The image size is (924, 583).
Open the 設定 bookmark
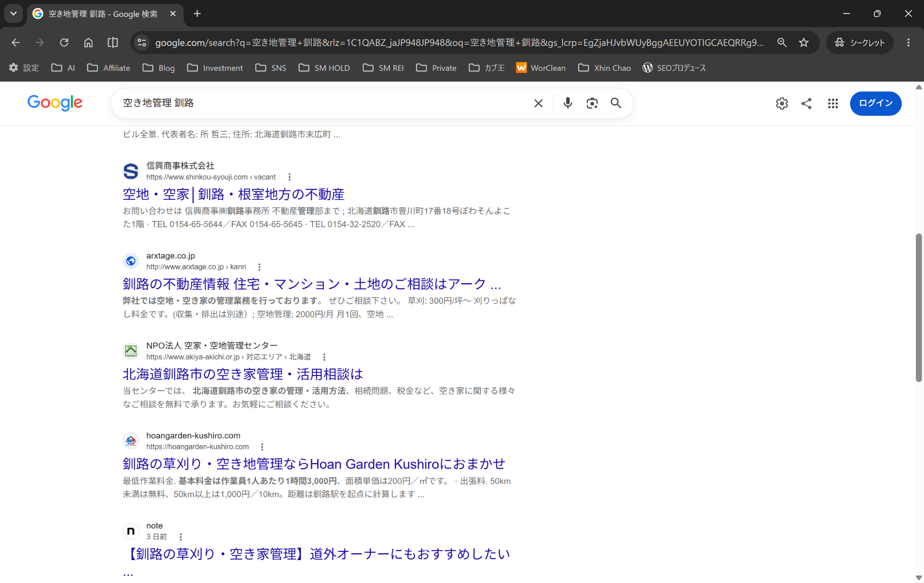(24, 68)
